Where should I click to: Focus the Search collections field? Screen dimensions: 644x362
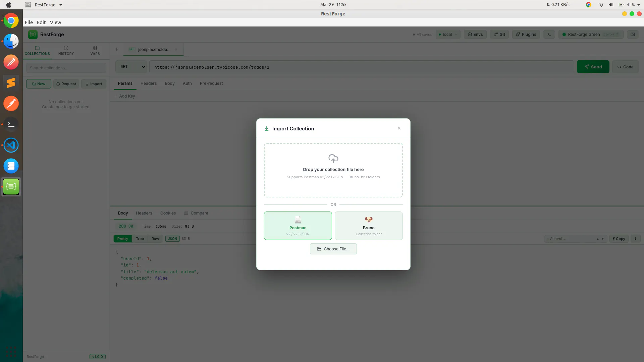(66, 68)
